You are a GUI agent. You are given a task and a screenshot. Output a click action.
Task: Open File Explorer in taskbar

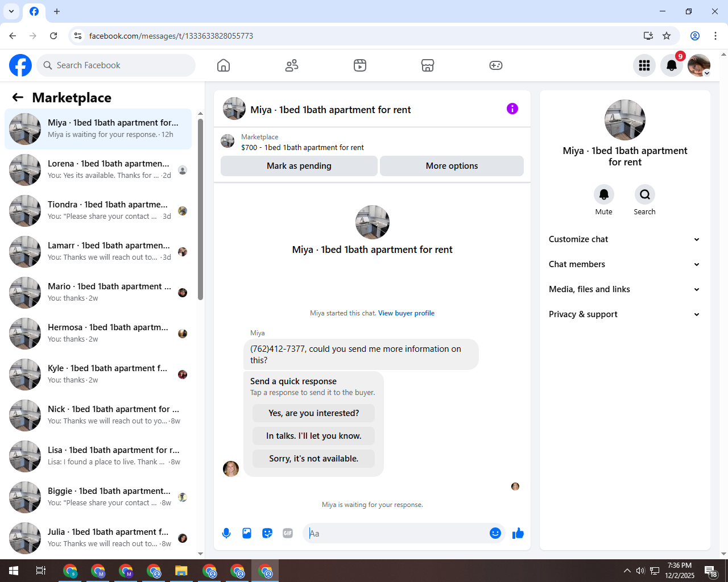pyautogui.click(x=181, y=571)
